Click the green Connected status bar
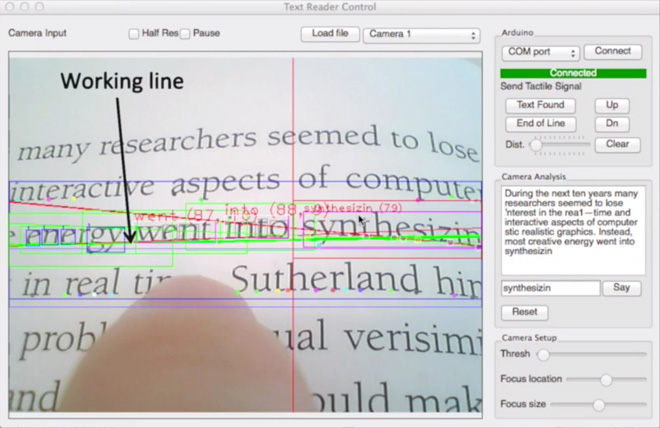660x428 pixels. 573,73
